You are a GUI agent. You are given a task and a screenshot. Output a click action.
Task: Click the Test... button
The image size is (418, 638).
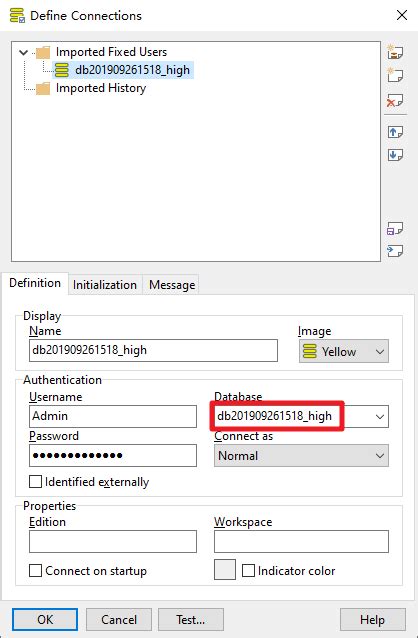pyautogui.click(x=190, y=620)
